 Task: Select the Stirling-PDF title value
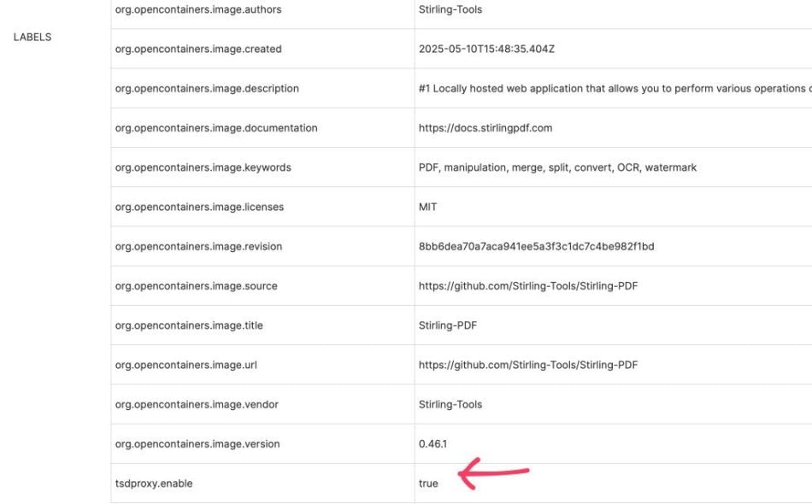pos(447,325)
